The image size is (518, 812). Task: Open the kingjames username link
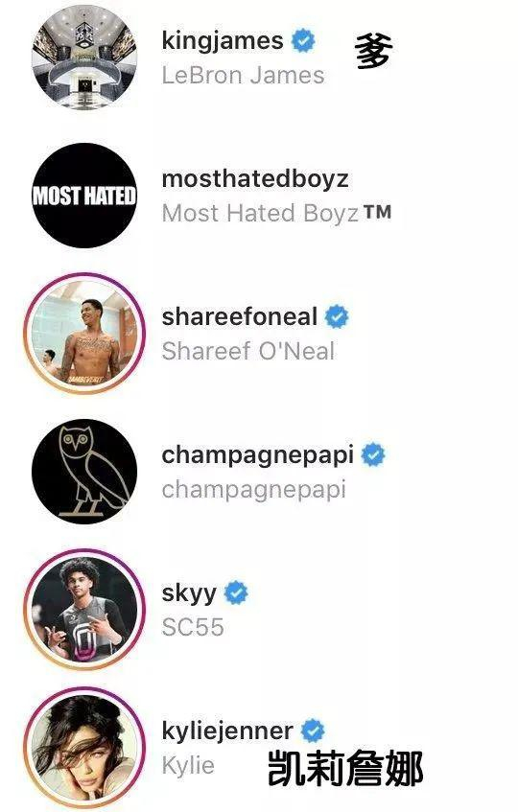click(x=223, y=41)
